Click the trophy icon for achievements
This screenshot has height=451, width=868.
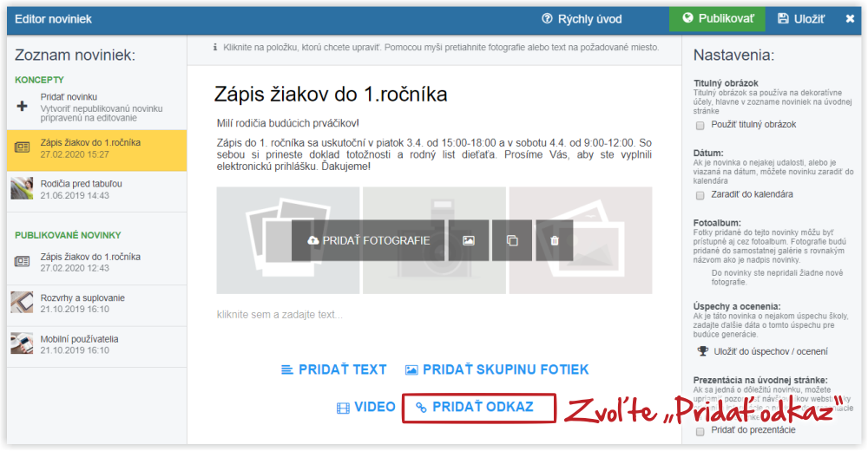702,351
